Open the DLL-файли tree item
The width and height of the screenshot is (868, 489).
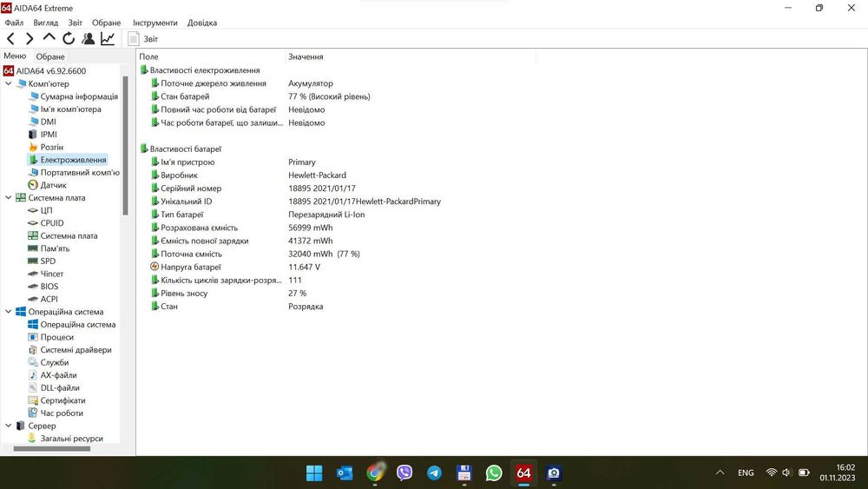point(54,387)
